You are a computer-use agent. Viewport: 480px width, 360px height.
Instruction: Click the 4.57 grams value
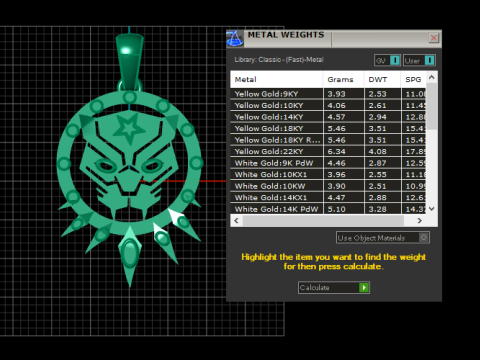(336, 117)
